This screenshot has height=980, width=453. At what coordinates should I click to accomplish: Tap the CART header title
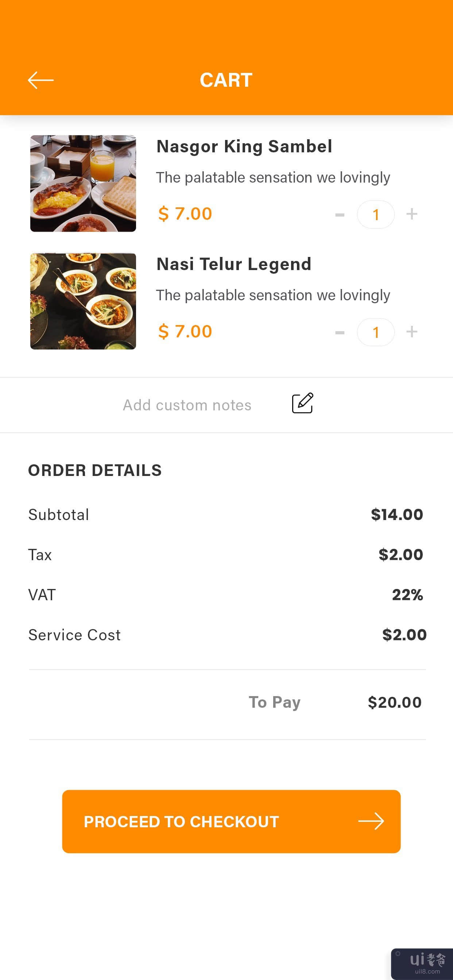(226, 80)
